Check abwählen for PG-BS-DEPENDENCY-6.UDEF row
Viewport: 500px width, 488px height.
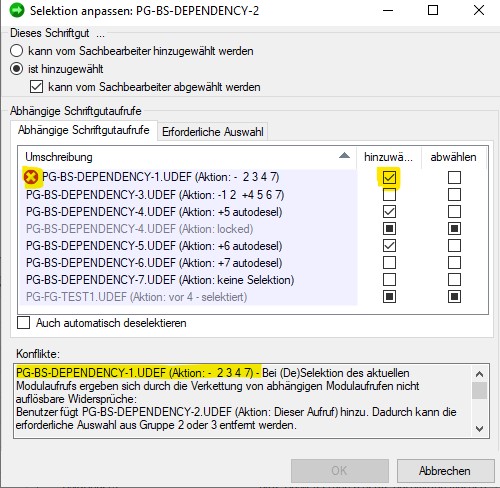click(x=454, y=263)
